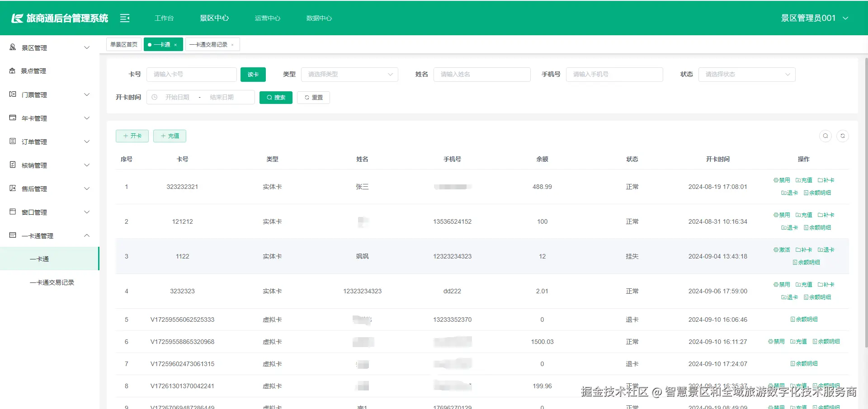The height and width of the screenshot is (409, 868).
Task: Click the 激活 icon for lost card 1122
Action: [x=782, y=249]
